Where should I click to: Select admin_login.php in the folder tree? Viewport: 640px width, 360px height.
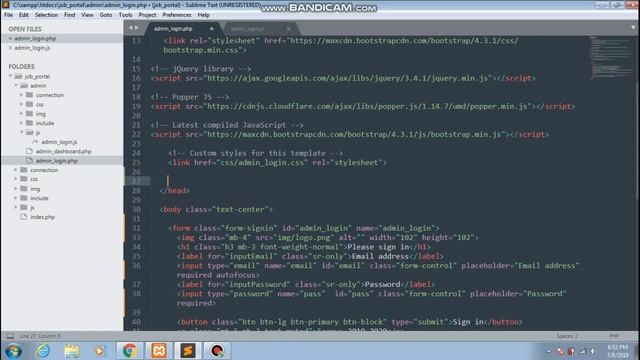[x=56, y=161]
